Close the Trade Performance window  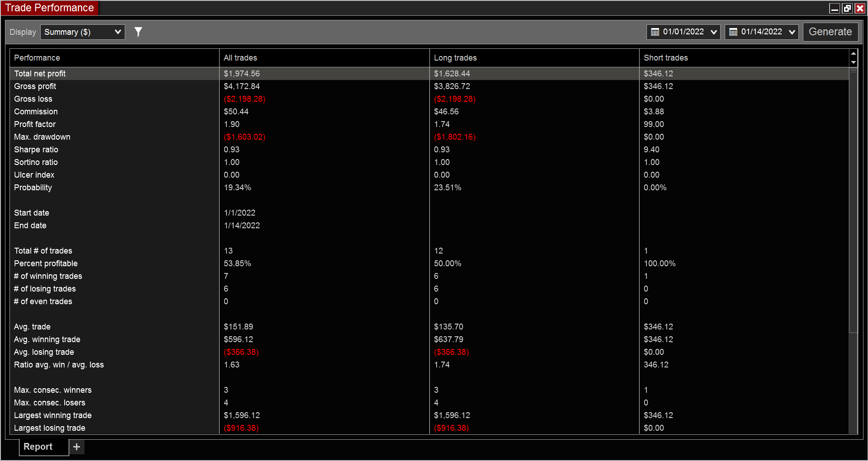(860, 8)
